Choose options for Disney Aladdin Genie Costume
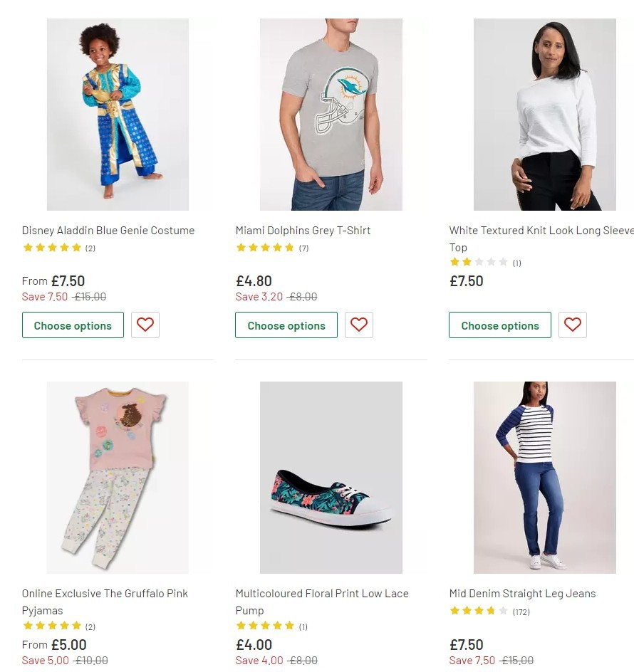634x672 pixels. pyautogui.click(x=73, y=325)
